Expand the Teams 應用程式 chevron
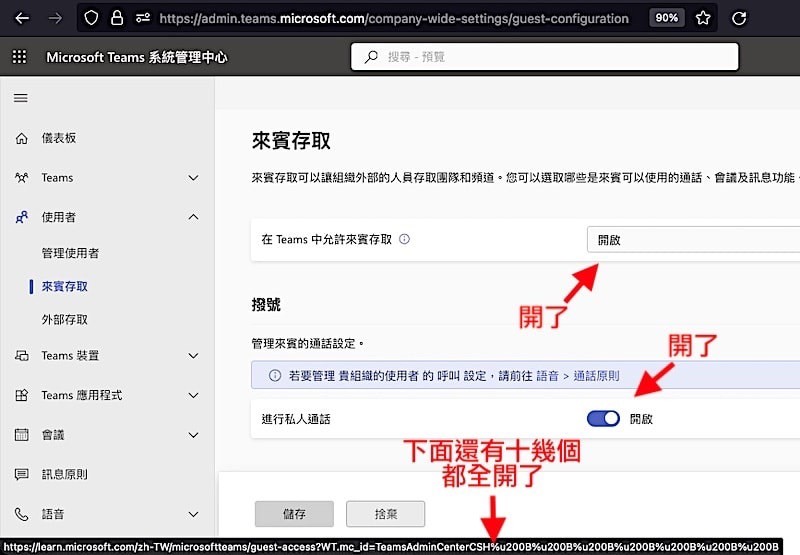This screenshot has height=555, width=800. tap(193, 395)
